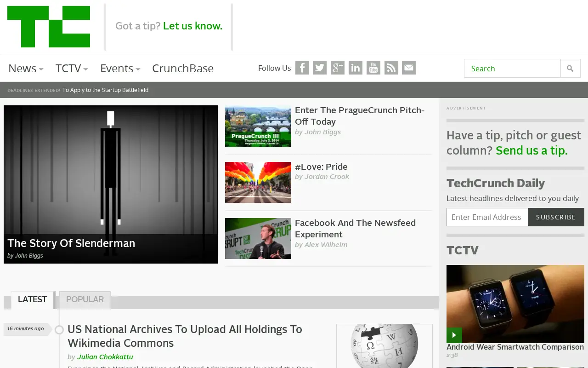The width and height of the screenshot is (588, 368).
Task: Click the search magnifier button
Action: click(570, 69)
